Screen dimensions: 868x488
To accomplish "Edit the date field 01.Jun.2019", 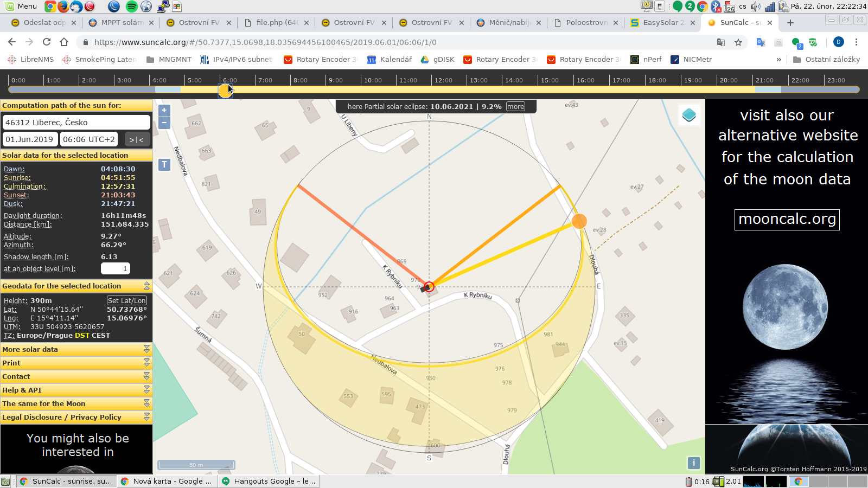I will tap(30, 139).
